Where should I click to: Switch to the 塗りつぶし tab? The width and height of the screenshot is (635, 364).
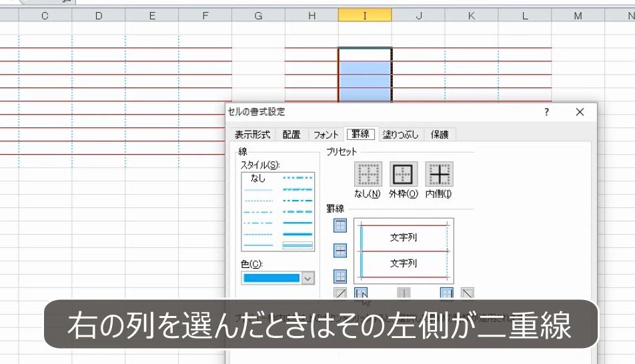click(400, 135)
